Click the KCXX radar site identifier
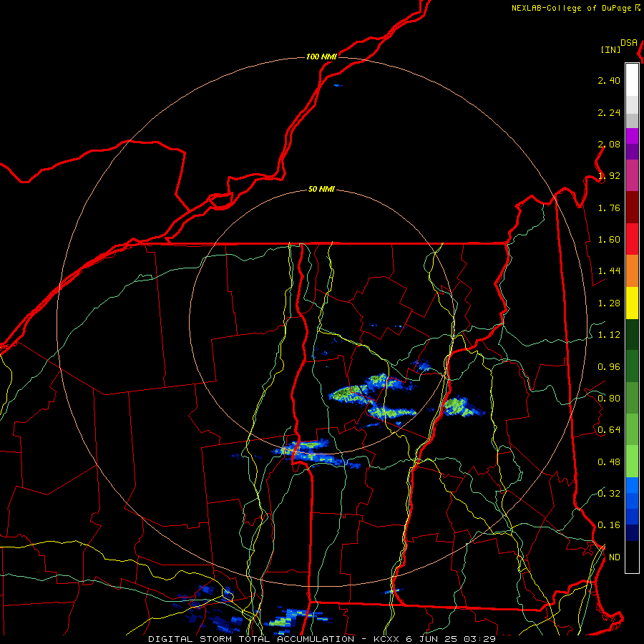Screen dimensions: 644x644 click(x=386, y=639)
